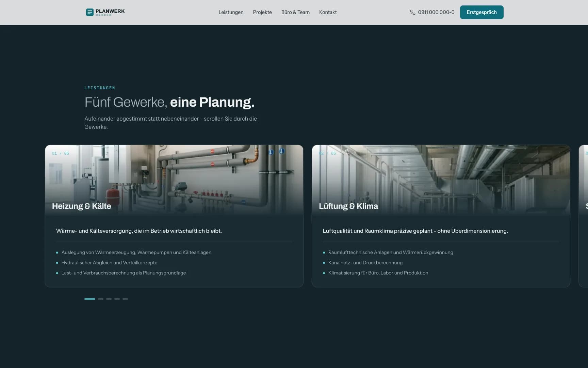The height and width of the screenshot is (368, 588).
Task: Click the phone icon beside 0911 number
Action: click(x=412, y=12)
